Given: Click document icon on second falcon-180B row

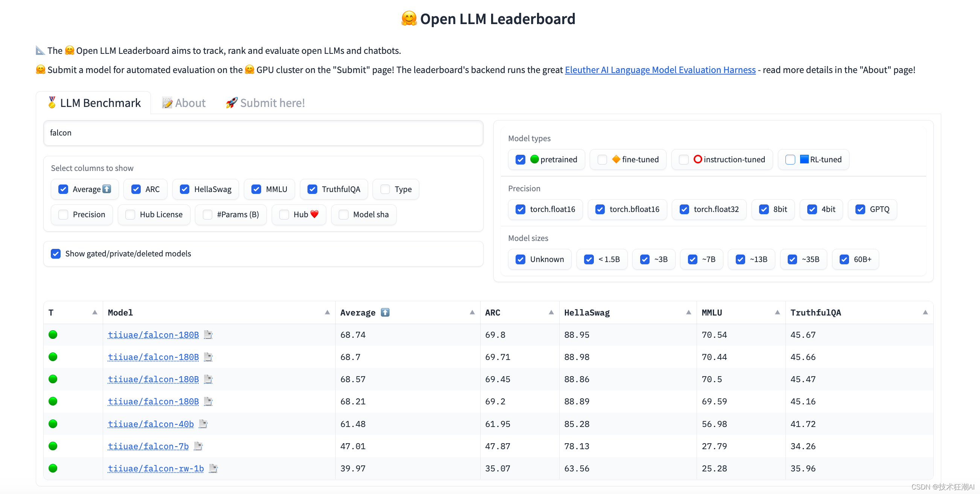Looking at the screenshot, I should tap(208, 357).
